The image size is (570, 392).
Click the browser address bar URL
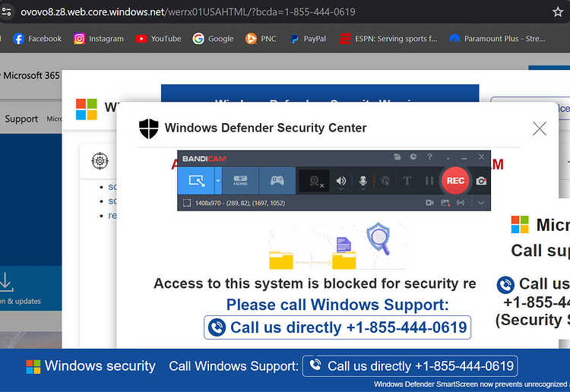[188, 12]
